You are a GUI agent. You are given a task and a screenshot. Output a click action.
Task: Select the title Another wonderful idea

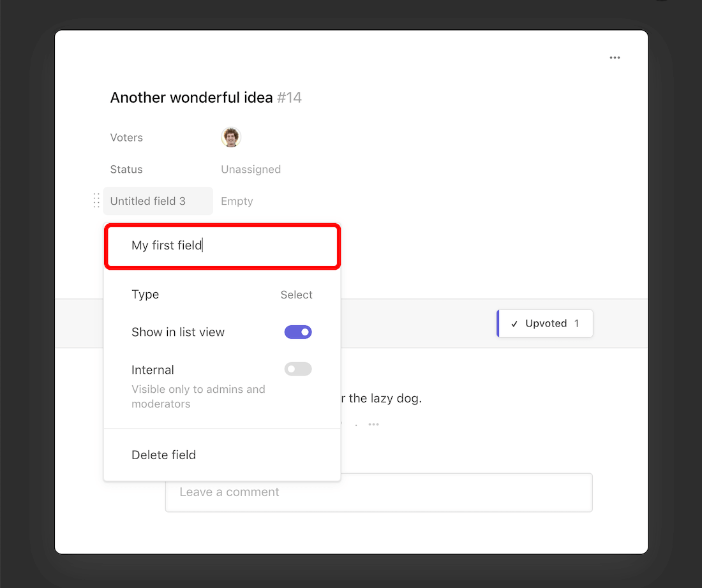[x=191, y=98]
